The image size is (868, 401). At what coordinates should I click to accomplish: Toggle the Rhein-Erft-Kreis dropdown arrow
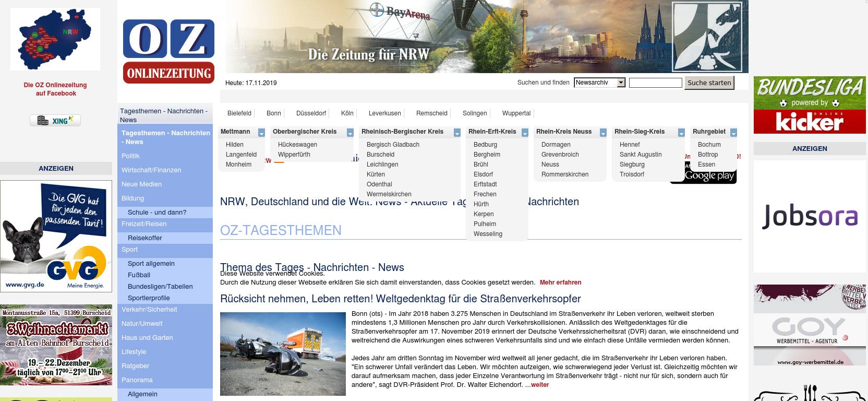(x=525, y=133)
